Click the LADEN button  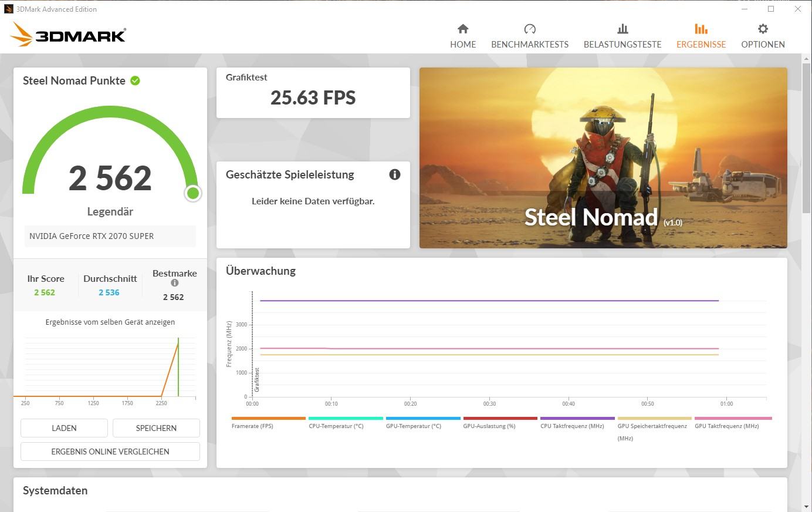64,428
